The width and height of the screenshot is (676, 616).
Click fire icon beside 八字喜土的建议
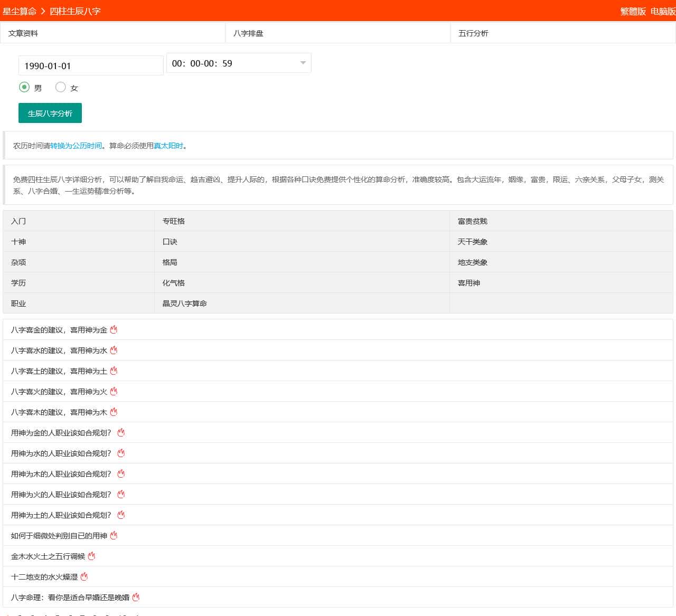(114, 371)
